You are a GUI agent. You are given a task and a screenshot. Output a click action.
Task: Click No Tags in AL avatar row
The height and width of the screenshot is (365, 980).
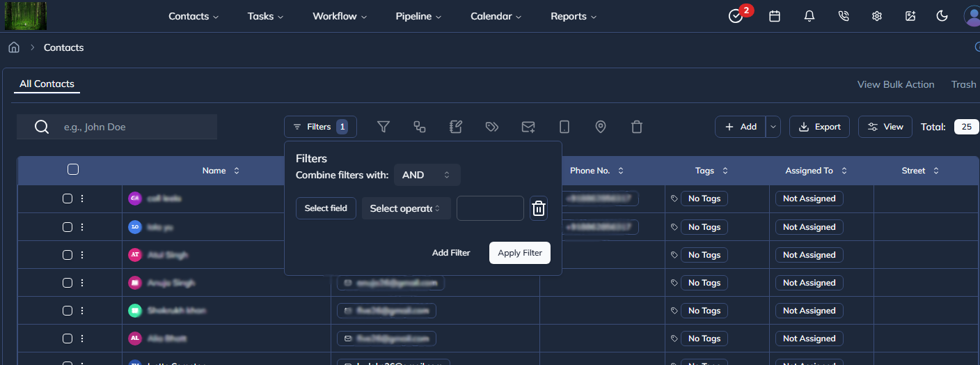(x=704, y=339)
